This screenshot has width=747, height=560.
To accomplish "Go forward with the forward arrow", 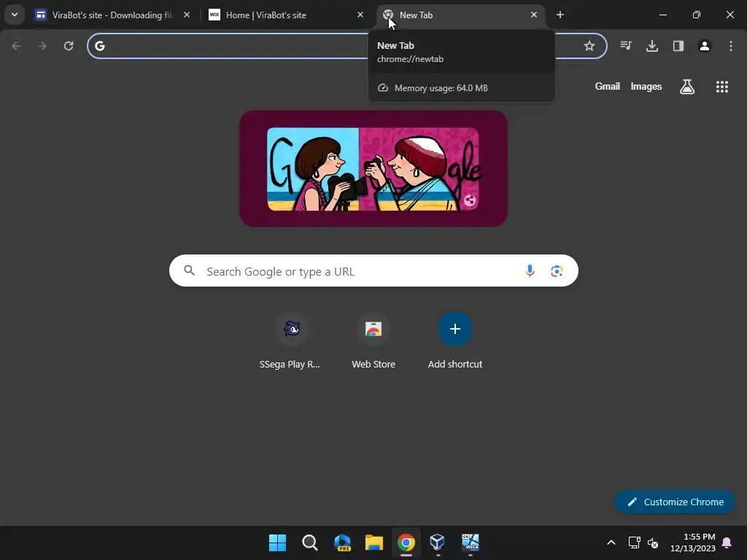I will pyautogui.click(x=42, y=46).
